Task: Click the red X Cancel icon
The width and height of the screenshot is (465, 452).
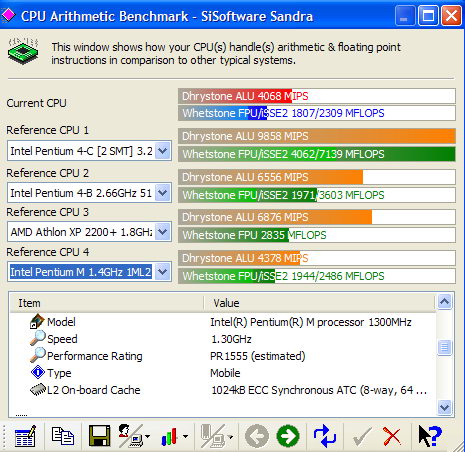Action: (x=392, y=436)
